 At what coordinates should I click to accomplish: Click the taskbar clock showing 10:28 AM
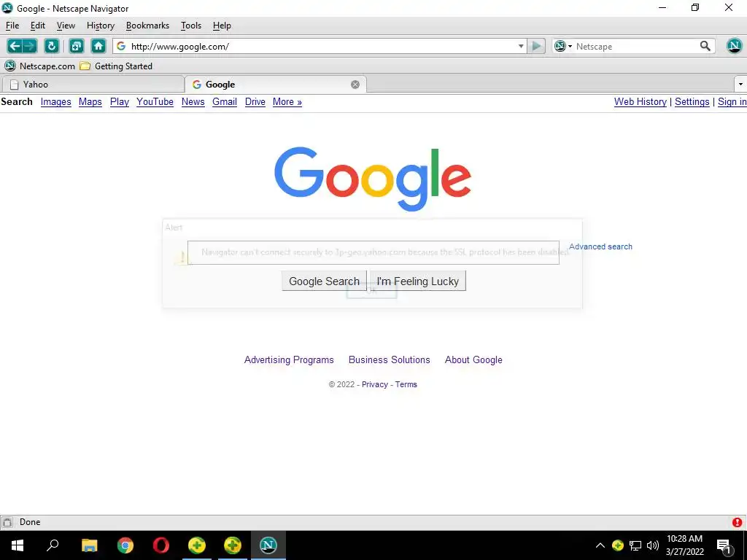684,545
